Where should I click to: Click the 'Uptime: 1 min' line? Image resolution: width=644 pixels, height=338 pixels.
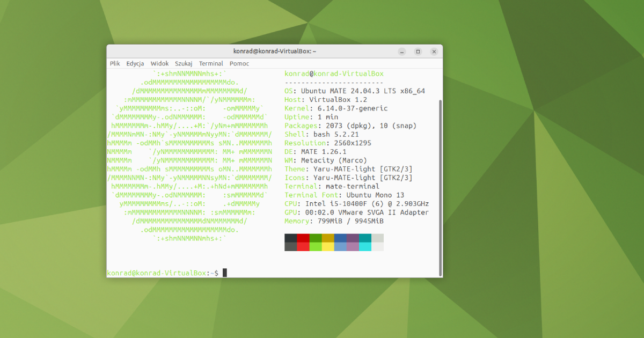tap(311, 117)
